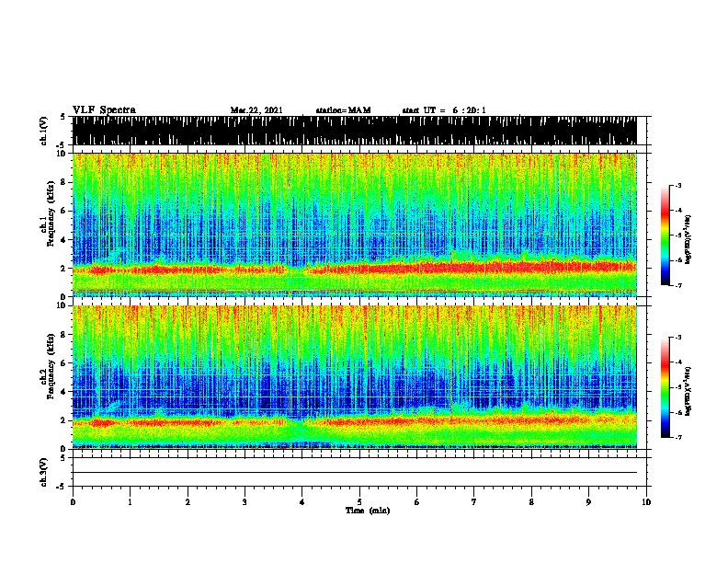The image size is (728, 563).
Task: Click the time axis tick label "1"
Action: tap(130, 502)
